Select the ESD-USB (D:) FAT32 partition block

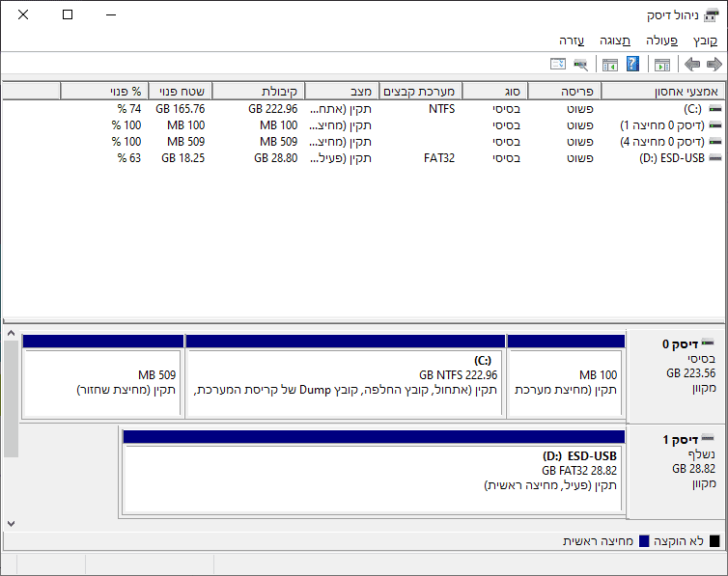374,472
